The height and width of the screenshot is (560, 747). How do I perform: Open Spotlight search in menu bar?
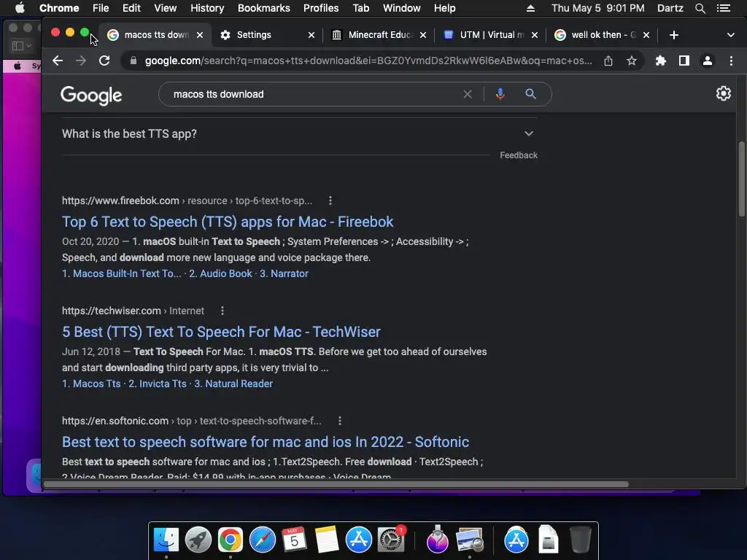click(x=700, y=8)
